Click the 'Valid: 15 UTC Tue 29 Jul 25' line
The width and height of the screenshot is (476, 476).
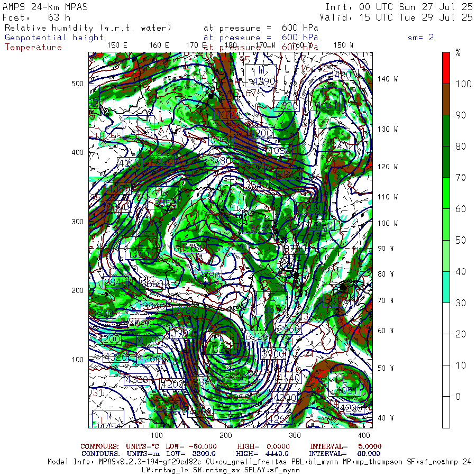click(396, 17)
